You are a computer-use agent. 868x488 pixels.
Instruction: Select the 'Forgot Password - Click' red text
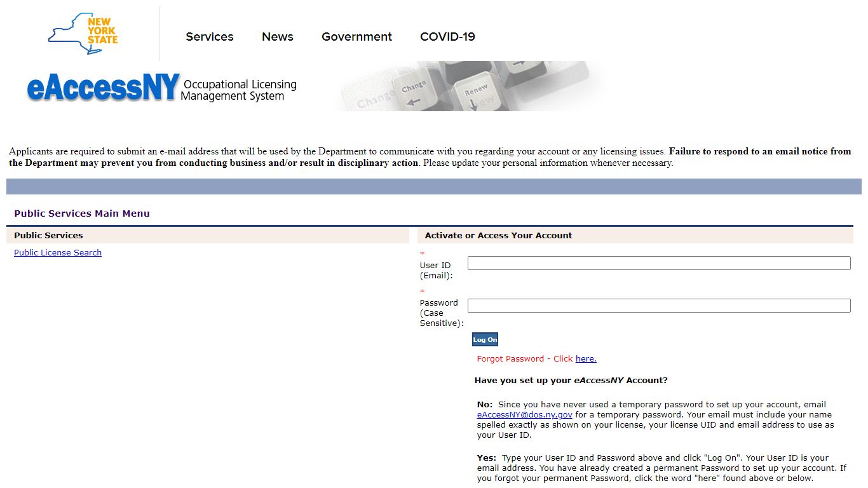tap(525, 359)
